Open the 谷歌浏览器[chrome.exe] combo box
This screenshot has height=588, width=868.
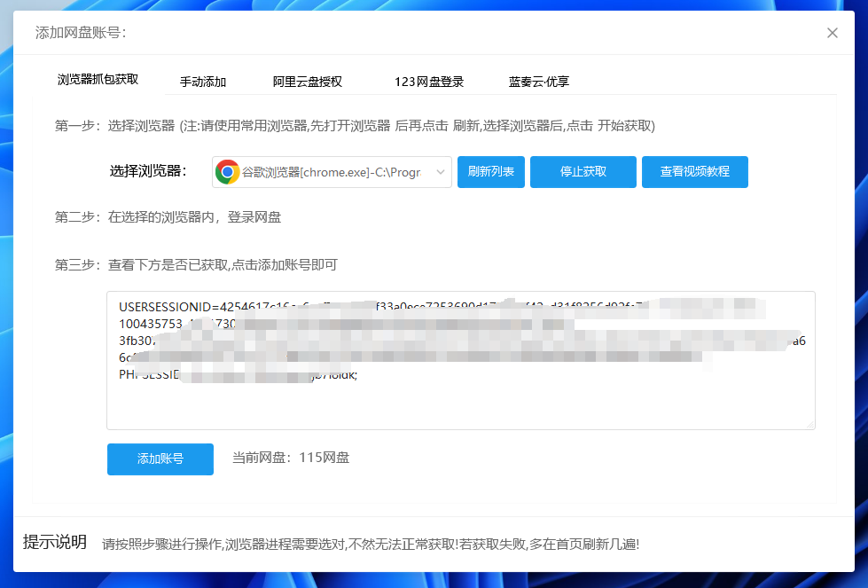(x=332, y=172)
